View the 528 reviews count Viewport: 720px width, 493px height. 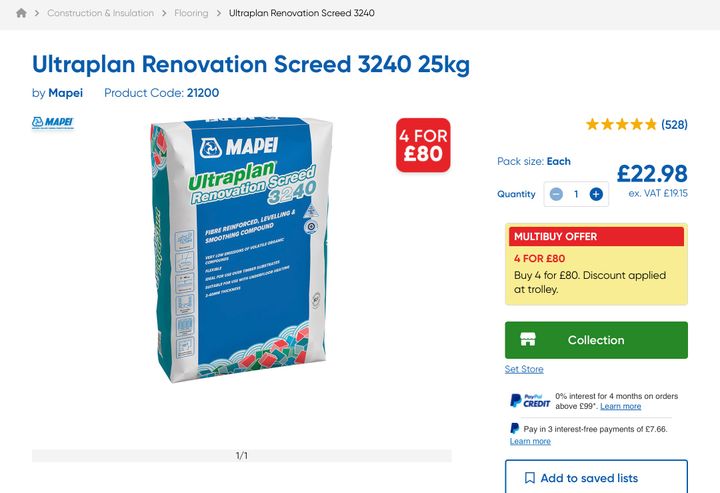[674, 125]
